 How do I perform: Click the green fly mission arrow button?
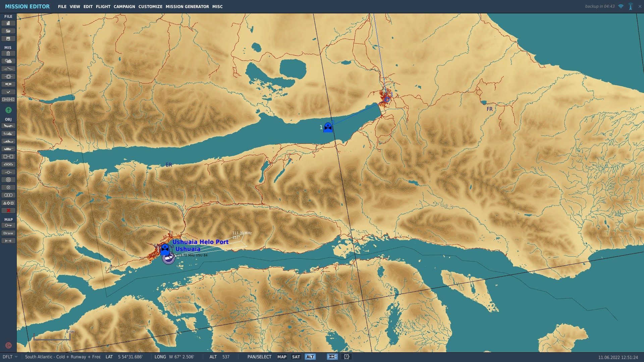(8, 110)
